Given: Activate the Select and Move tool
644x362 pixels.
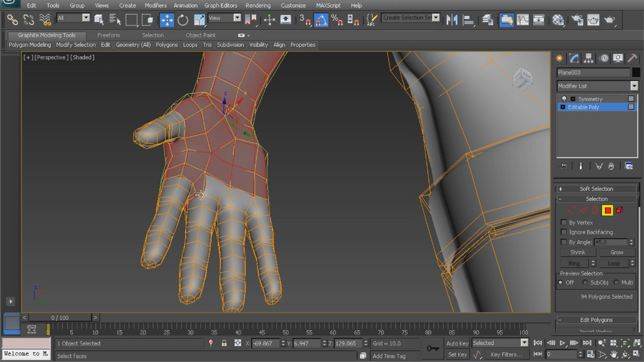Looking at the screenshot, I should coord(167,20).
